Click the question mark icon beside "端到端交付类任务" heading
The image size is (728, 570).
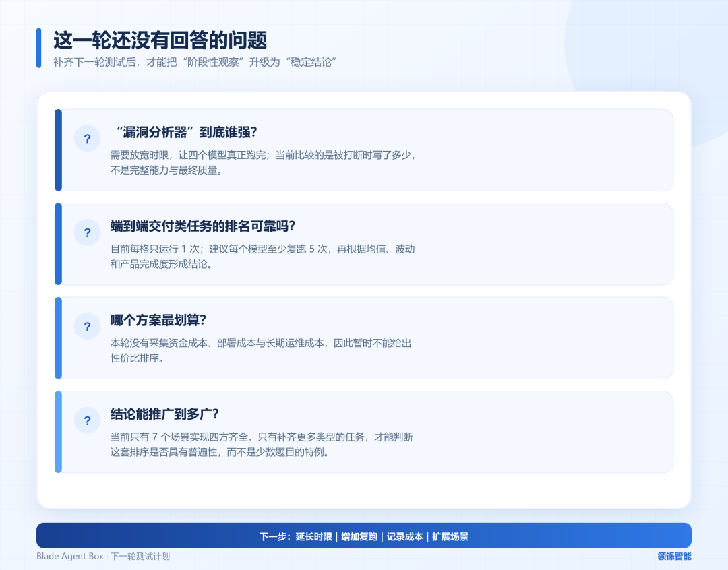[x=87, y=232]
